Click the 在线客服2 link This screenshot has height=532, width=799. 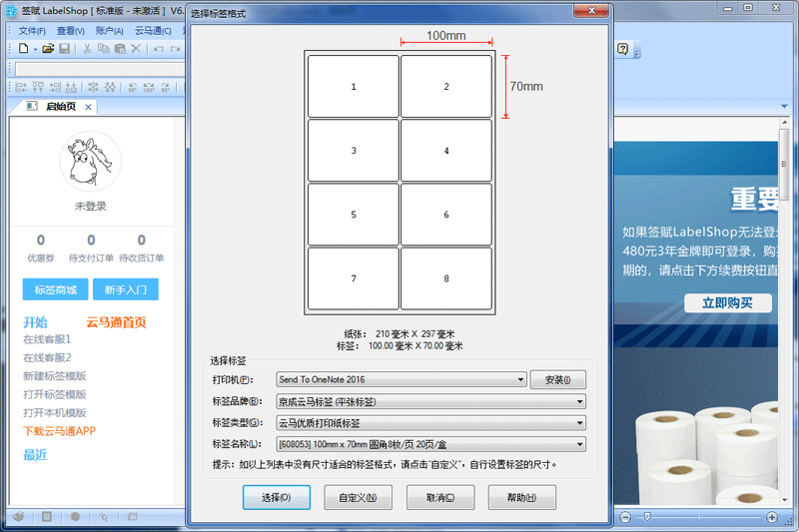(x=47, y=358)
